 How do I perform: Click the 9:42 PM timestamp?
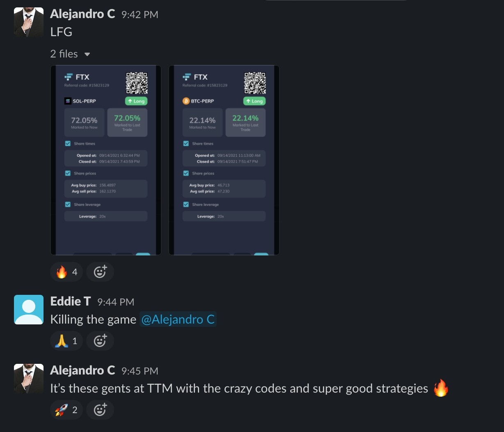tap(140, 15)
